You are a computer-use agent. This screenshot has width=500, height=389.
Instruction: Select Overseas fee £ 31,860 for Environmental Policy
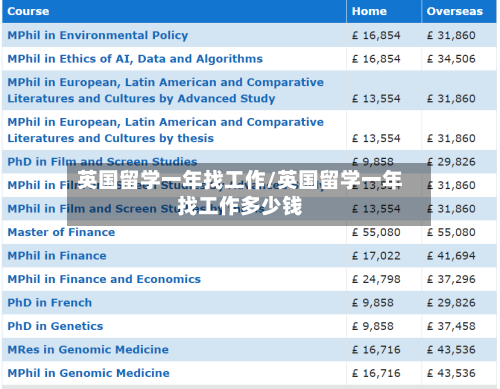click(x=451, y=35)
